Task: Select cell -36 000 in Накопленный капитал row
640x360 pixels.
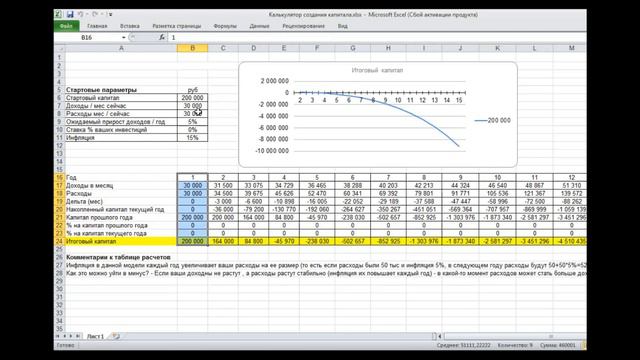Action: [223, 209]
